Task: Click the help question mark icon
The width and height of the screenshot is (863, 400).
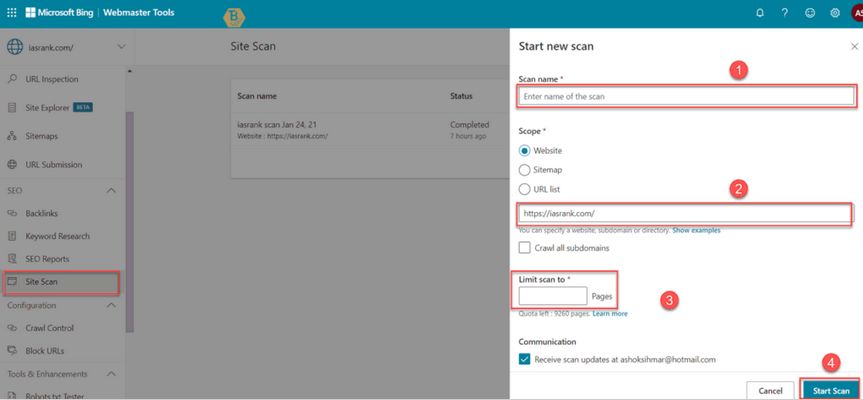Action: click(785, 13)
